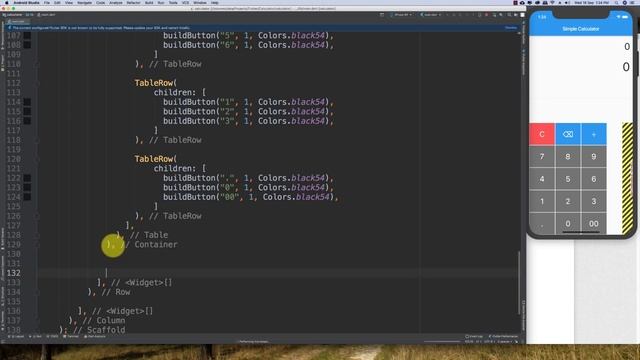640x360 pixels.
Task: Tap the 1 key on the calculator
Action: click(542, 201)
